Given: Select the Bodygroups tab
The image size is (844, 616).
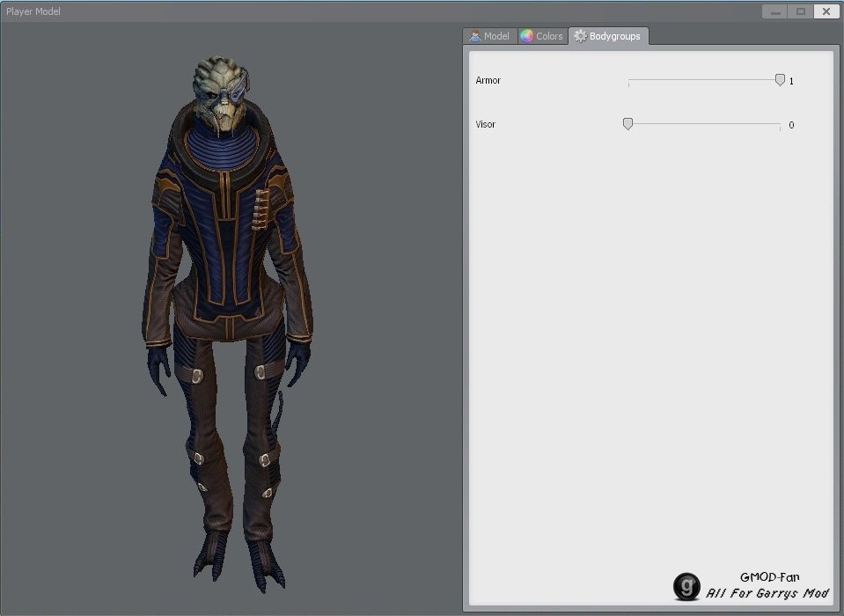Looking at the screenshot, I should point(608,36).
